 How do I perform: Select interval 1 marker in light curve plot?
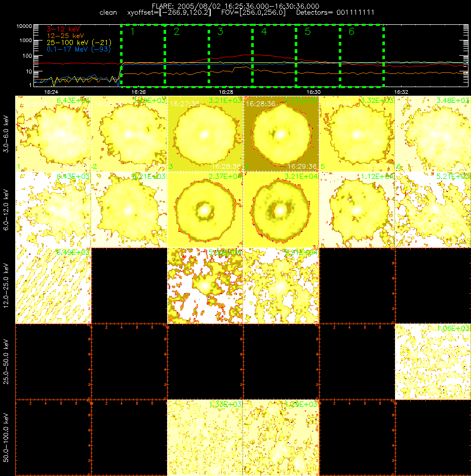132,31
